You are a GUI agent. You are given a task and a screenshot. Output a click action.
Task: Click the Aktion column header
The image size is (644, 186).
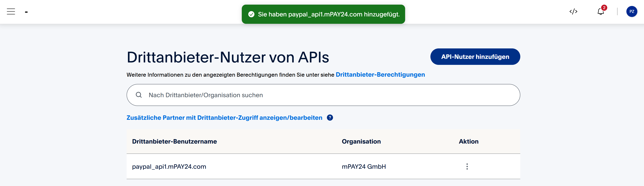tap(468, 142)
